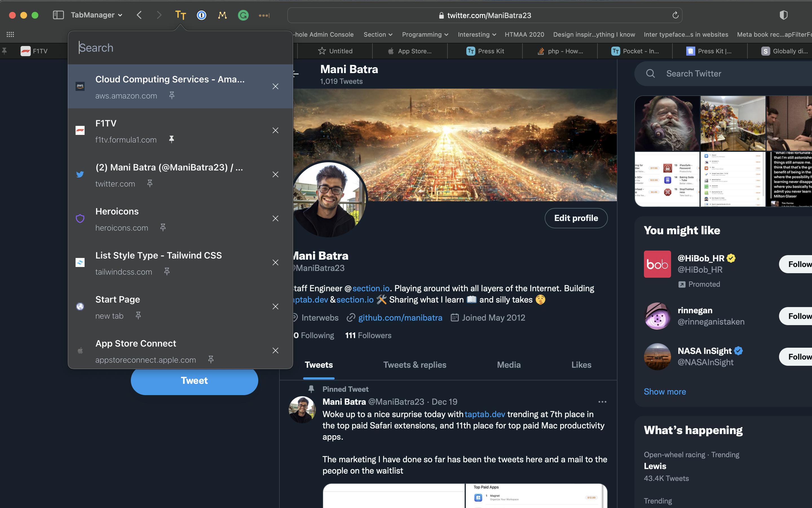
Task: Toggle pin for aws.amazon.com tab
Action: coord(172,95)
